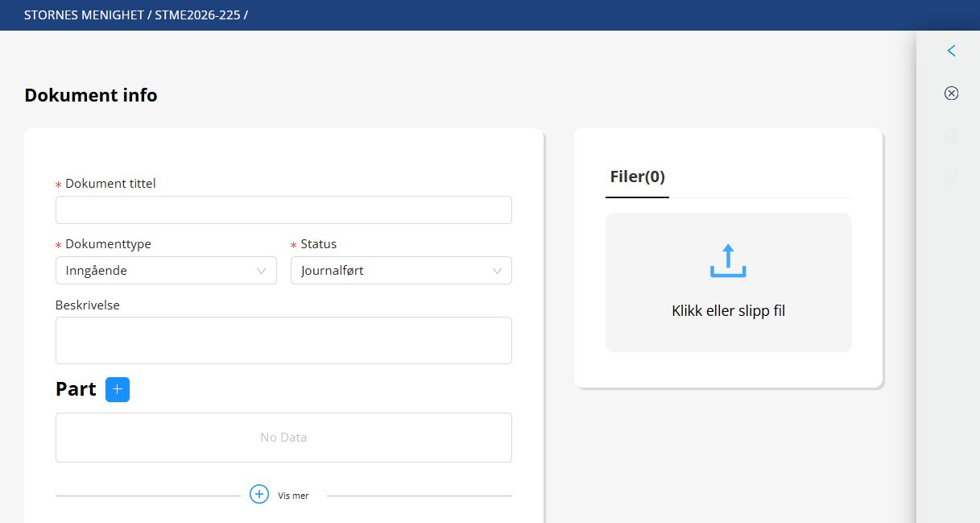
Task: Click STORNES MENIGHET in the breadcrumb
Action: coord(85,15)
